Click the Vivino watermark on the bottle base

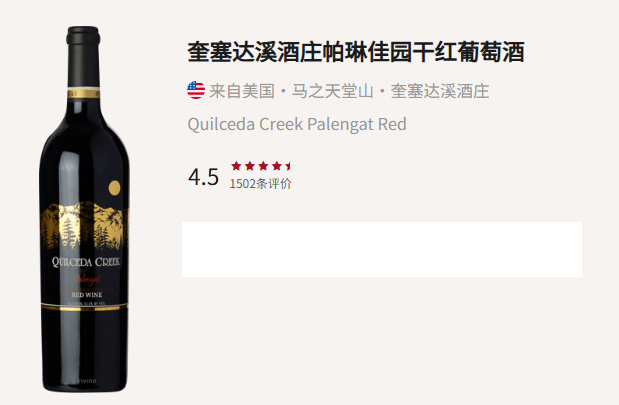86,381
